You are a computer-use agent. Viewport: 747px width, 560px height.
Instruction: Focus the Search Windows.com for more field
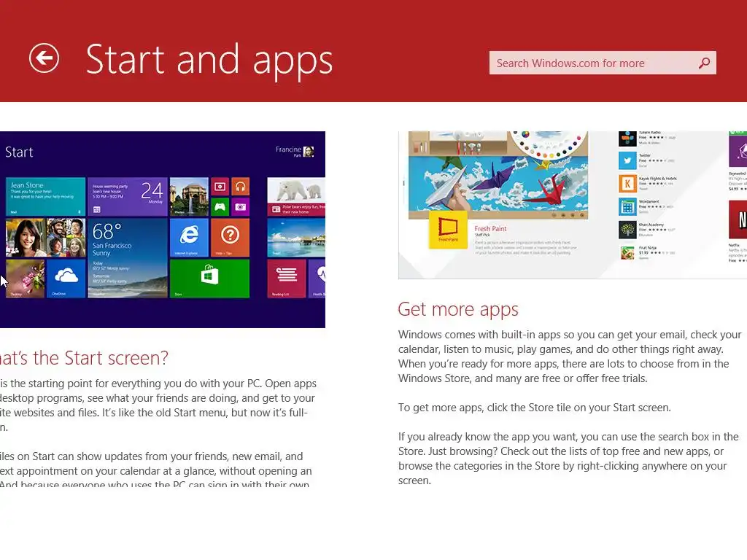pos(602,63)
